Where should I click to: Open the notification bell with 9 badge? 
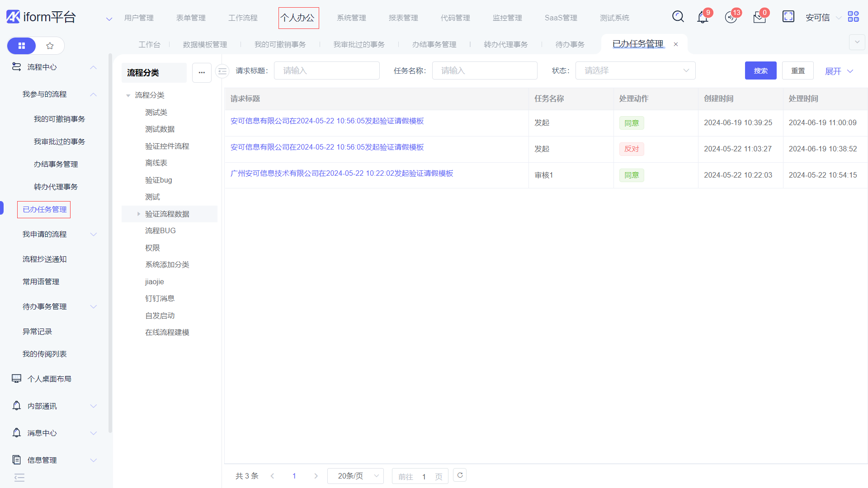(703, 18)
